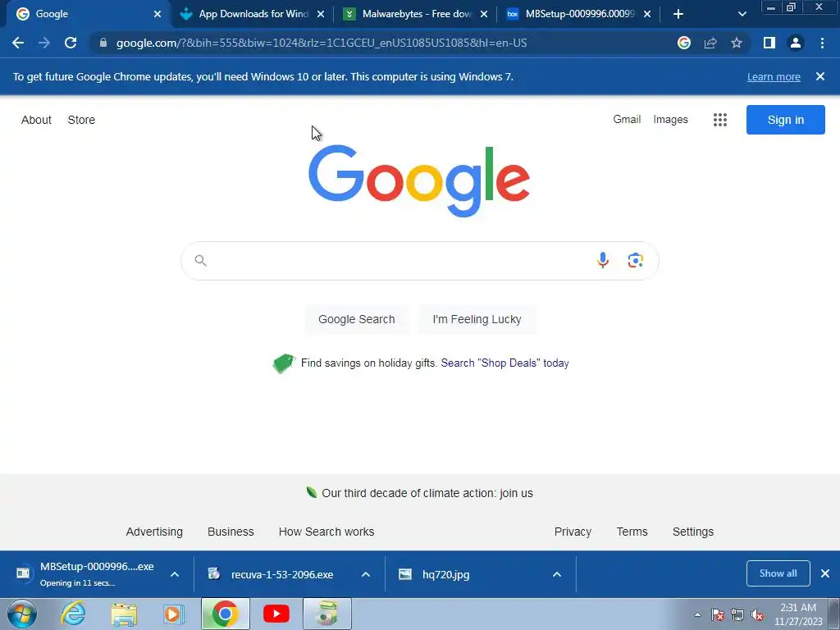840x630 pixels.
Task: Go back using the browser back arrow
Action: (18, 43)
